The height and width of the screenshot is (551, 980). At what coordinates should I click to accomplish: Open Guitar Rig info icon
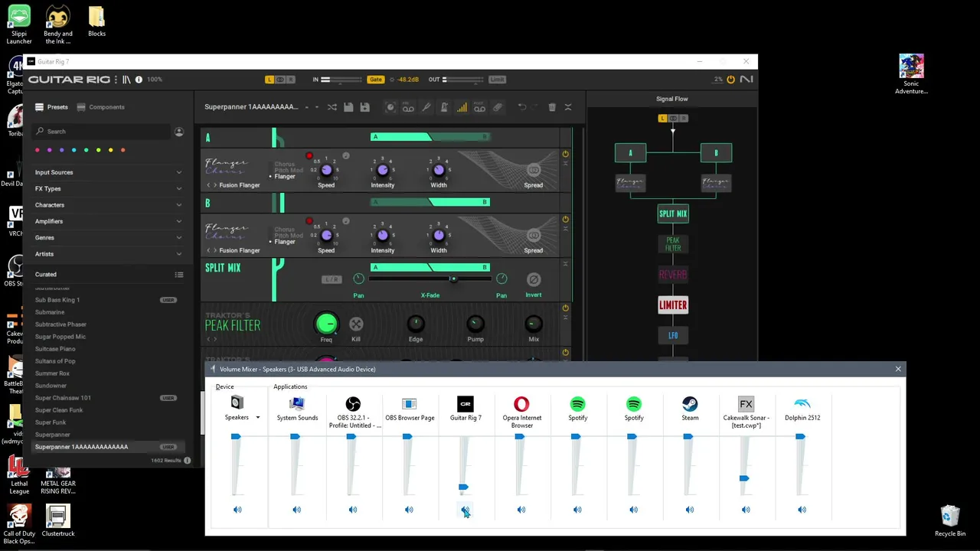pos(139,80)
